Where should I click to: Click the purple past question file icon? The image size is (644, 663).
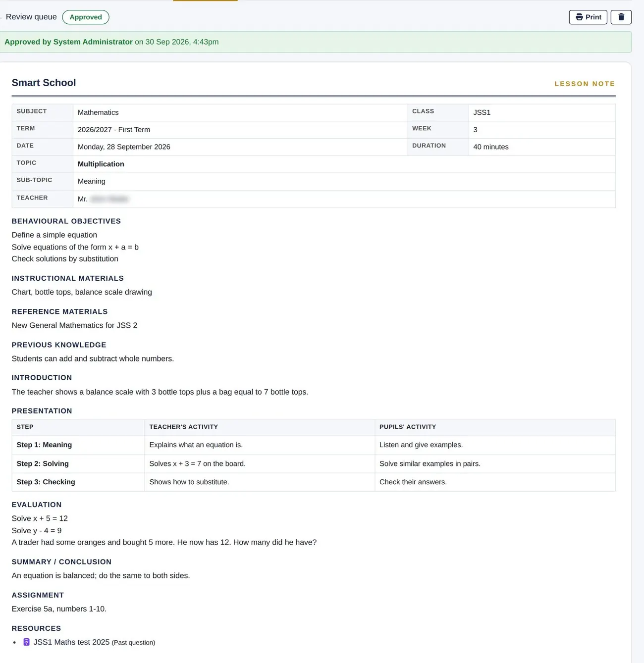coord(27,642)
